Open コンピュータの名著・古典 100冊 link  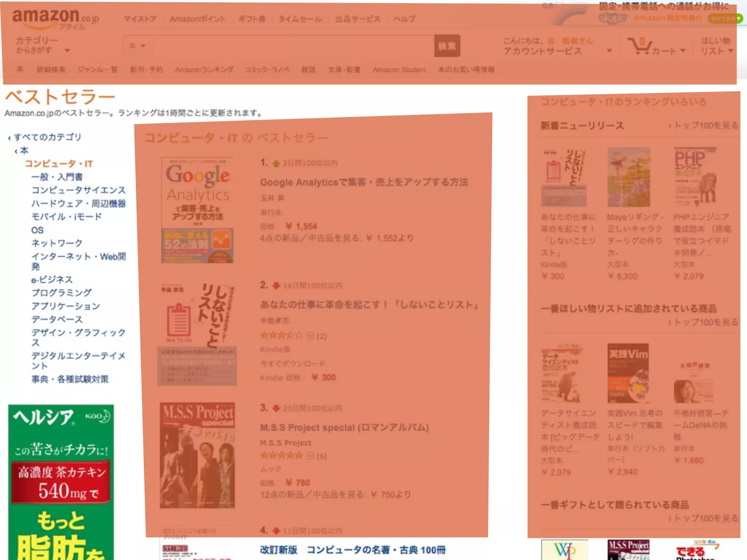coord(353,550)
